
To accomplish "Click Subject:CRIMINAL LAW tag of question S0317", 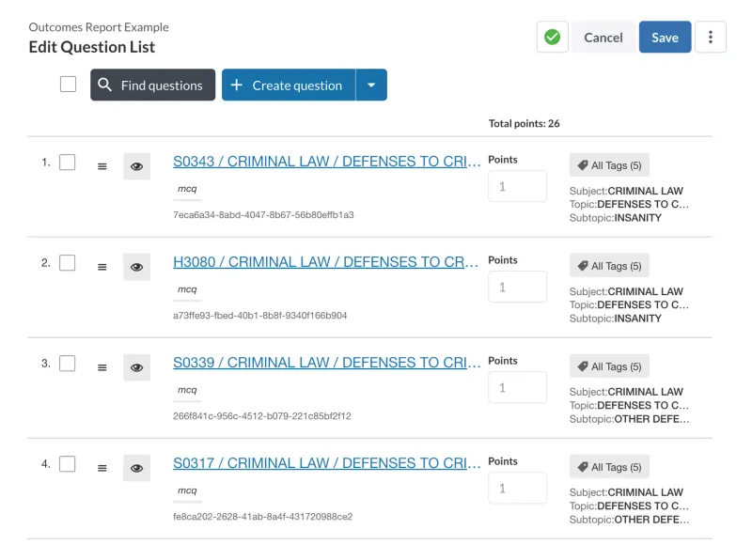I will pyautogui.click(x=626, y=492).
